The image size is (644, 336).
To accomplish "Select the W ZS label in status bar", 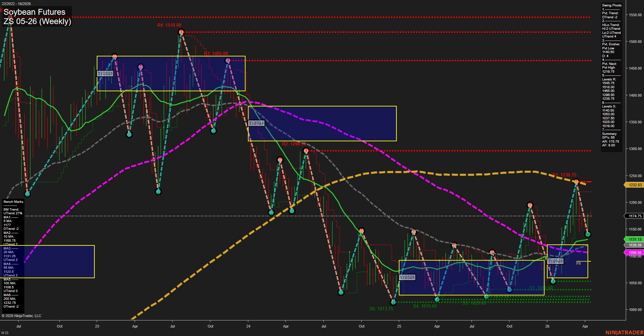I will click(5, 332).
